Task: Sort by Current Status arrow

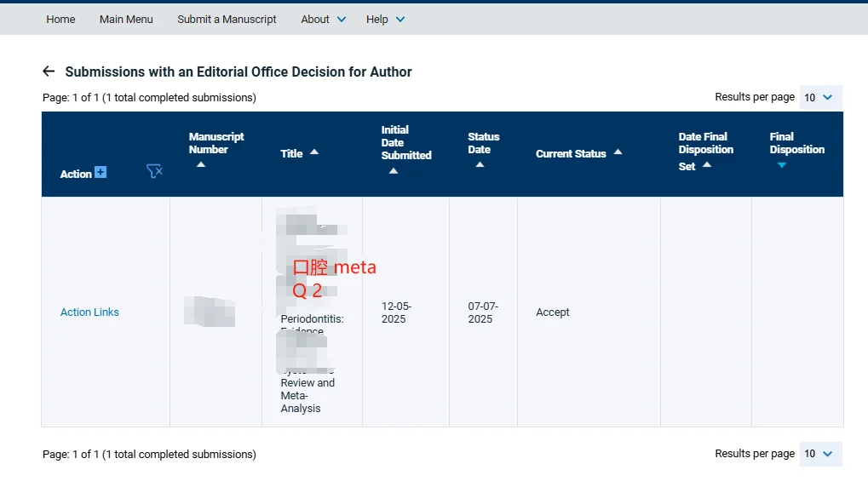Action: coord(618,152)
